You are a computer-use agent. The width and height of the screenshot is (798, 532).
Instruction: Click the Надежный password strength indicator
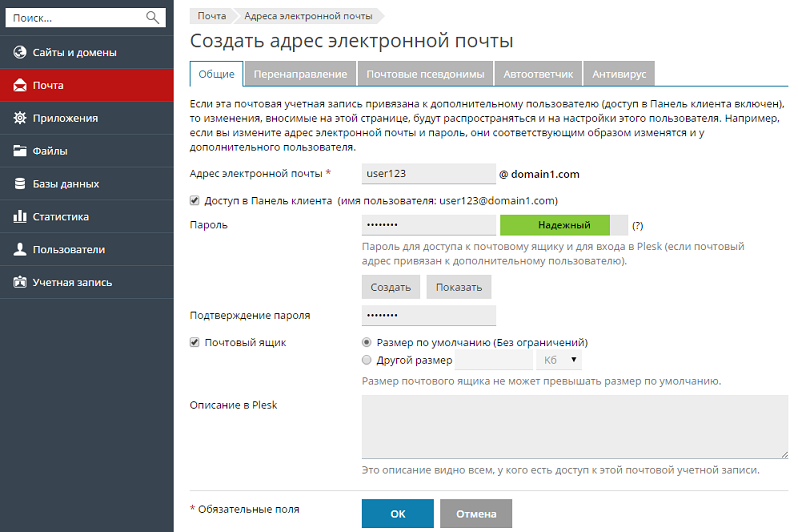[563, 225]
